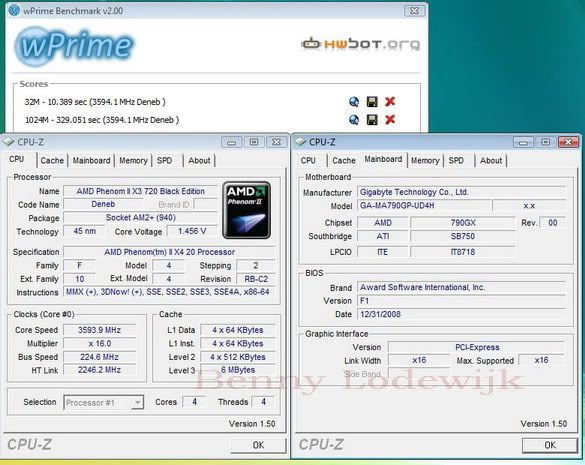Image resolution: width=585 pixels, height=465 pixels.
Task: Select Mainboard tab in right CPU-Z window
Action: pyautogui.click(x=383, y=159)
